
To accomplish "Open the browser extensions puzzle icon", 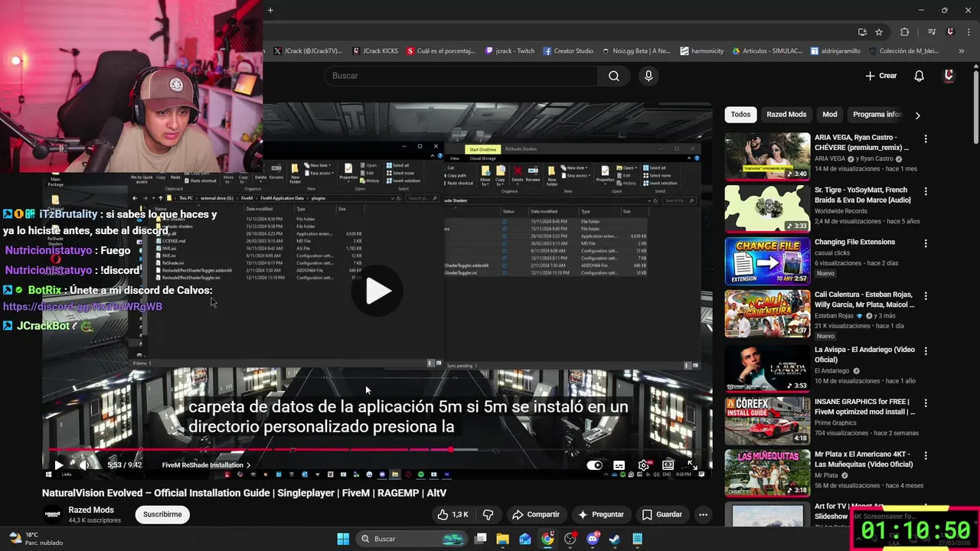I will point(904,31).
